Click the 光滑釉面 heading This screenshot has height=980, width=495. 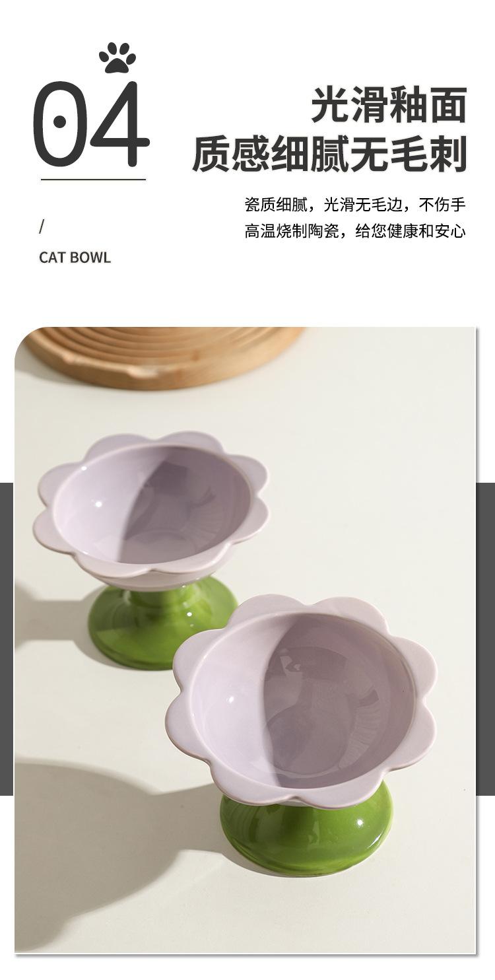pyautogui.click(x=388, y=104)
